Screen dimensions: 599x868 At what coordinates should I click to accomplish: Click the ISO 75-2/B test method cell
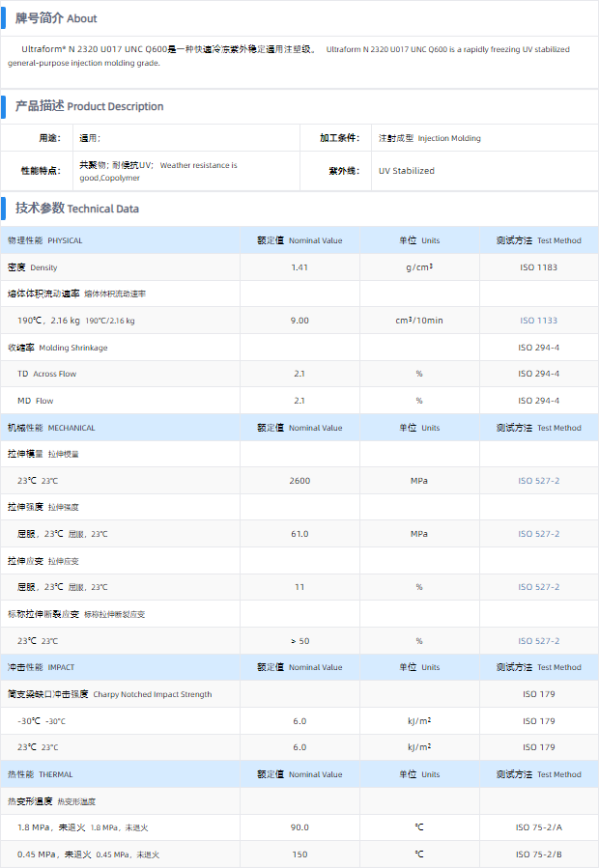[538, 854]
